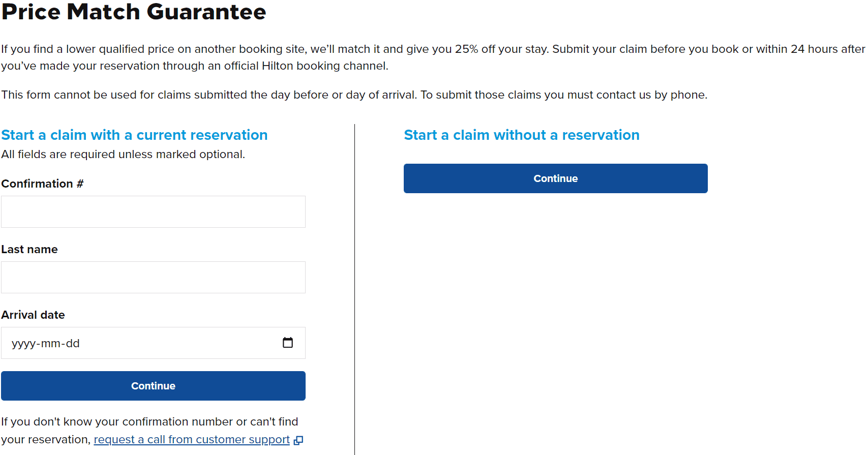The width and height of the screenshot is (868, 455).
Task: Open request a call from customer support link
Action: coord(192,440)
